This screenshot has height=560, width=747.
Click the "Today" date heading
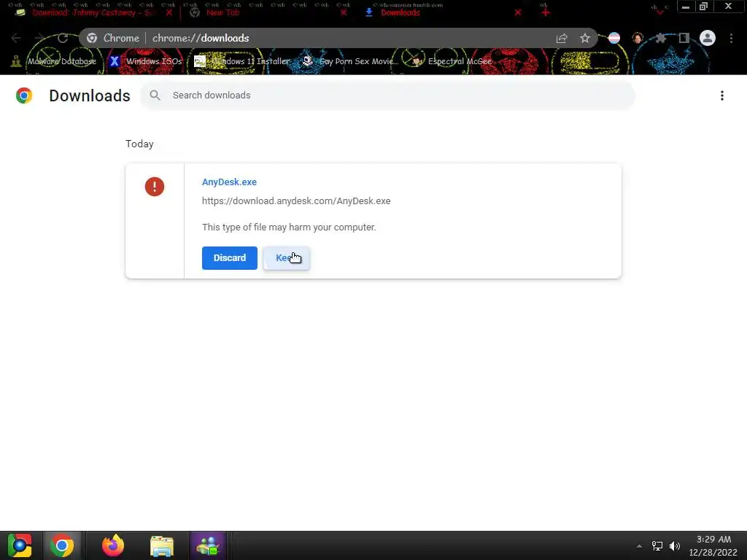pyautogui.click(x=139, y=144)
